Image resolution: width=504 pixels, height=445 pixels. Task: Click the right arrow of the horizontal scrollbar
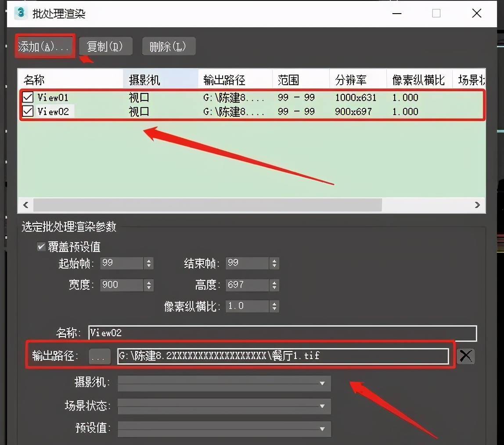[478, 205]
